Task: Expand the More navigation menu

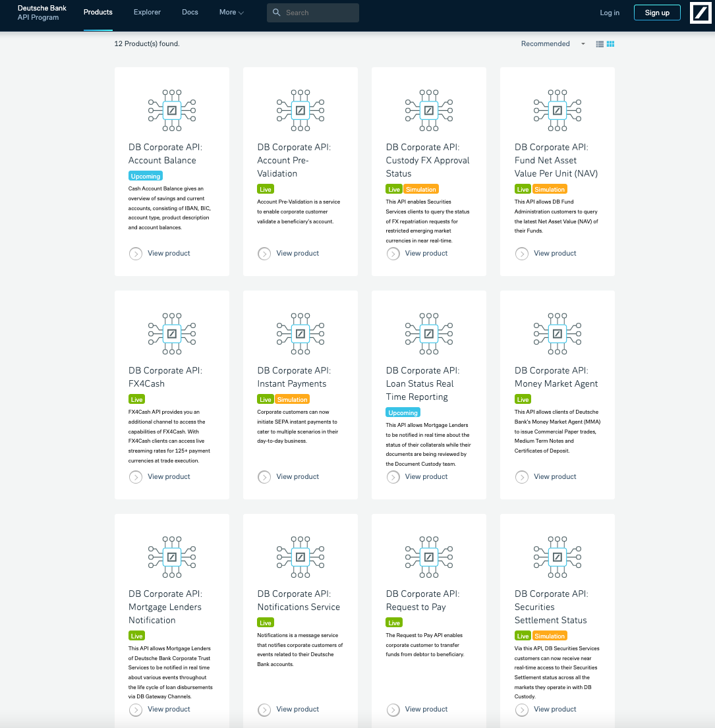Action: [231, 13]
